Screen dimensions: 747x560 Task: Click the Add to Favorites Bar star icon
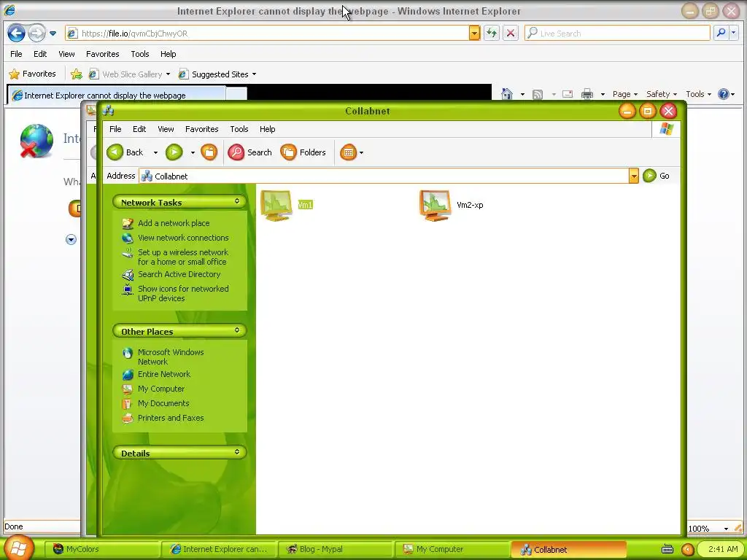pyautogui.click(x=76, y=74)
